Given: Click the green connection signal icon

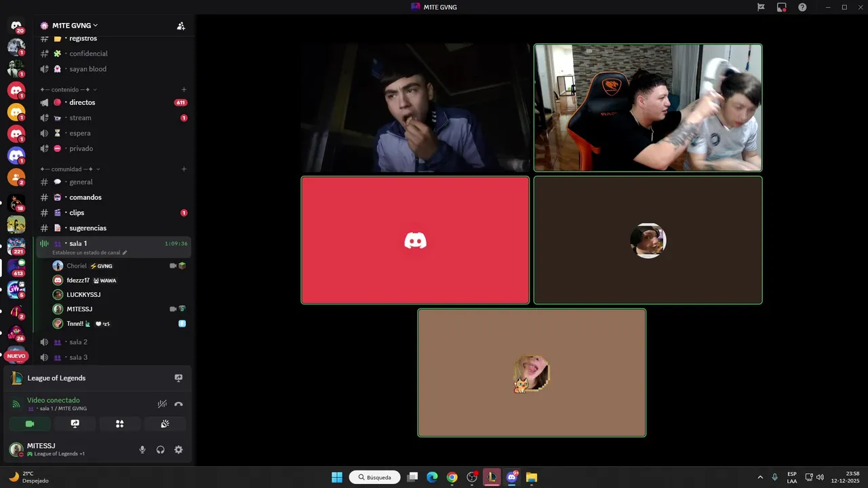Looking at the screenshot, I should coord(16,404).
